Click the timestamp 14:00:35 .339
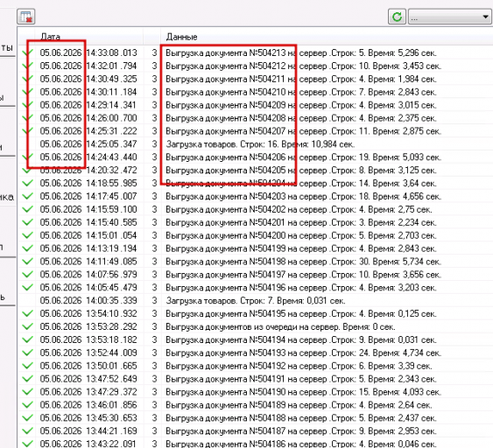The image size is (493, 448). pyautogui.click(x=111, y=301)
